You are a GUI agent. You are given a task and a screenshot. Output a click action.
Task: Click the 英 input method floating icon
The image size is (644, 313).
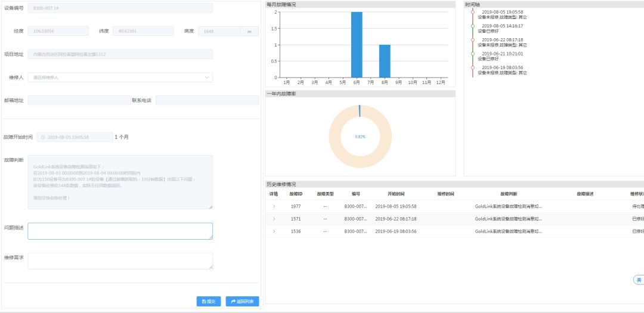pos(638,280)
